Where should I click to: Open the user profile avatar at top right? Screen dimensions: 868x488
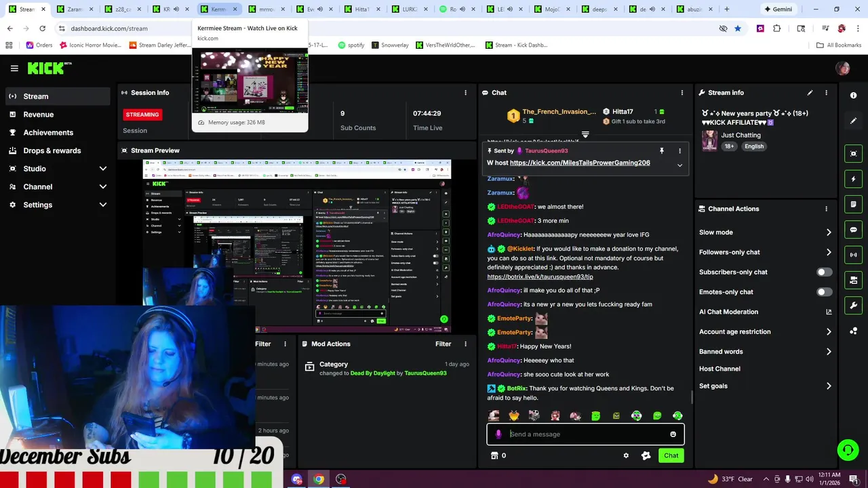tap(843, 68)
